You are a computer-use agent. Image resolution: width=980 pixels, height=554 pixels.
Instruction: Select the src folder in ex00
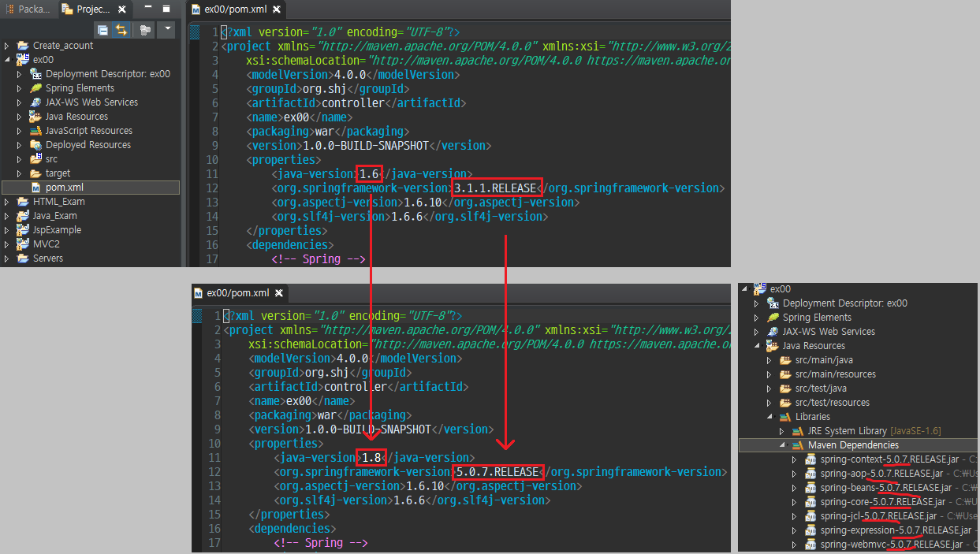click(x=51, y=159)
